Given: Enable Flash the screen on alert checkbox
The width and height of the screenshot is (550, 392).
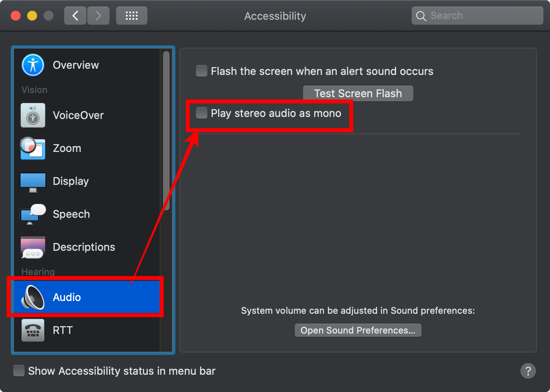Looking at the screenshot, I should [202, 71].
